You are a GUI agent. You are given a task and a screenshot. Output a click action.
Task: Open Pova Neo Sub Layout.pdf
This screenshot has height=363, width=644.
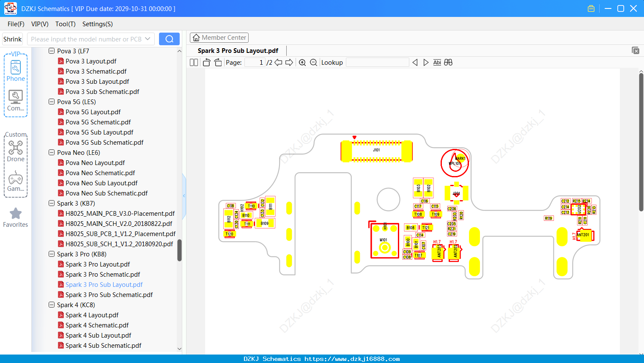pyautogui.click(x=101, y=183)
